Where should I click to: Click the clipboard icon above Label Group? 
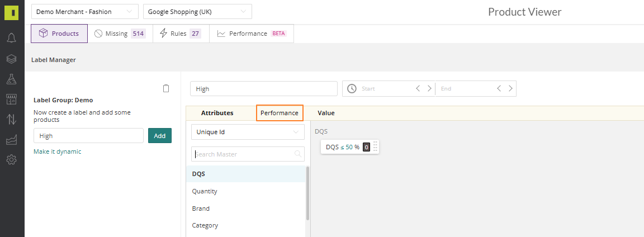[x=166, y=88]
